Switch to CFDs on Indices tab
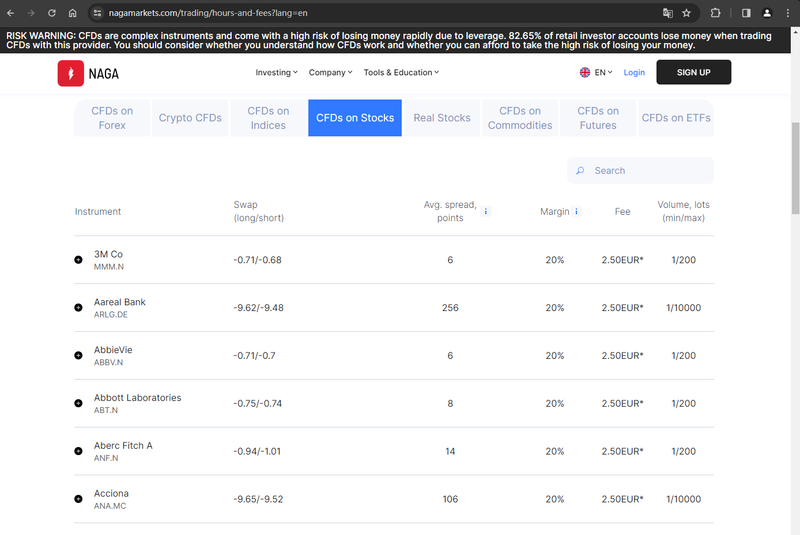 coord(268,118)
